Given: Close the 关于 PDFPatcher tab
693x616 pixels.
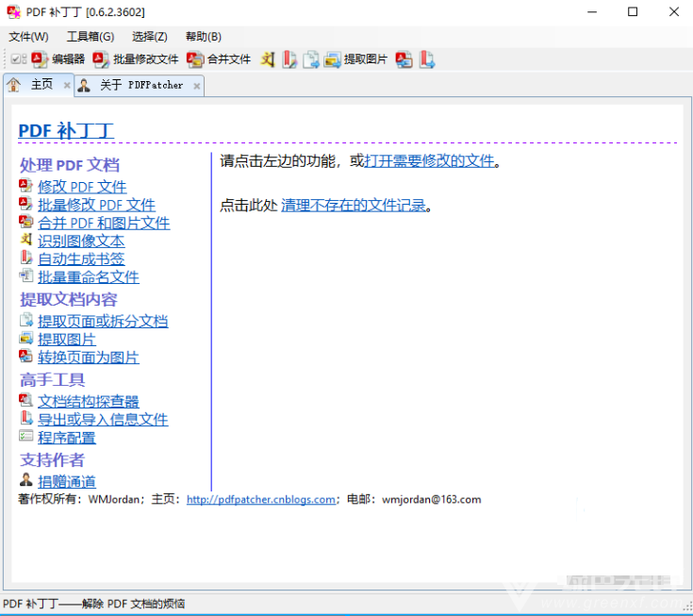Looking at the screenshot, I should (196, 86).
